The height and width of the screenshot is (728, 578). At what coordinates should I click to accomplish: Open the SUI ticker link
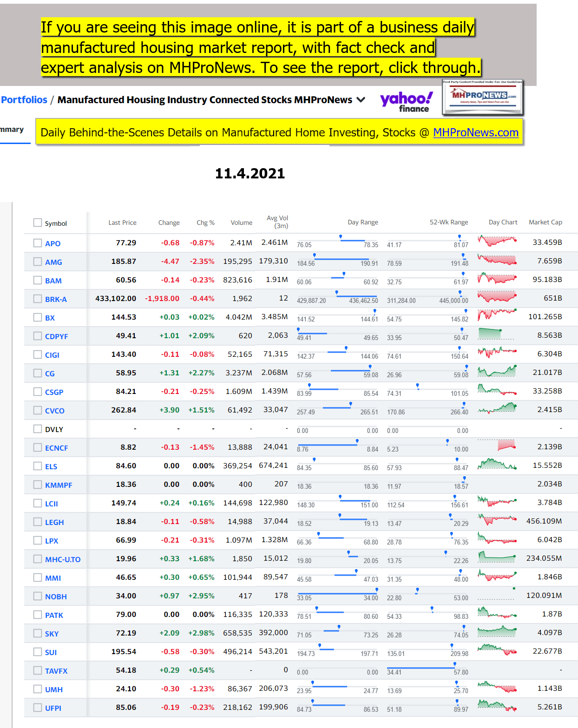51,652
